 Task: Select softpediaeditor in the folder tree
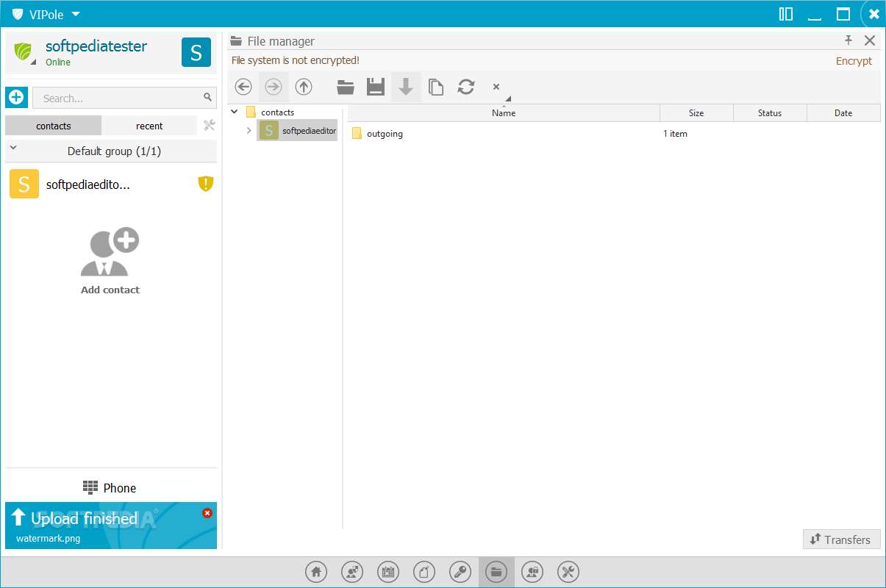(x=297, y=131)
